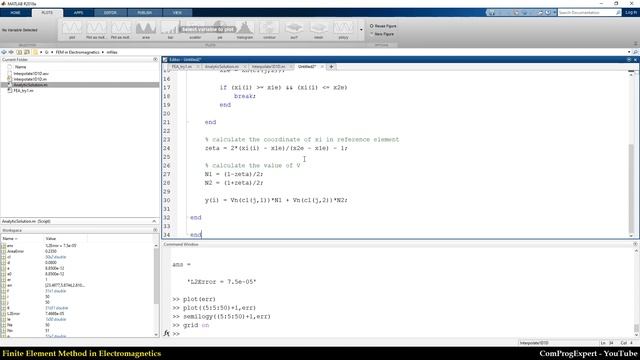Choose the bar chart icon
640x360 pixels.
coord(170,30)
